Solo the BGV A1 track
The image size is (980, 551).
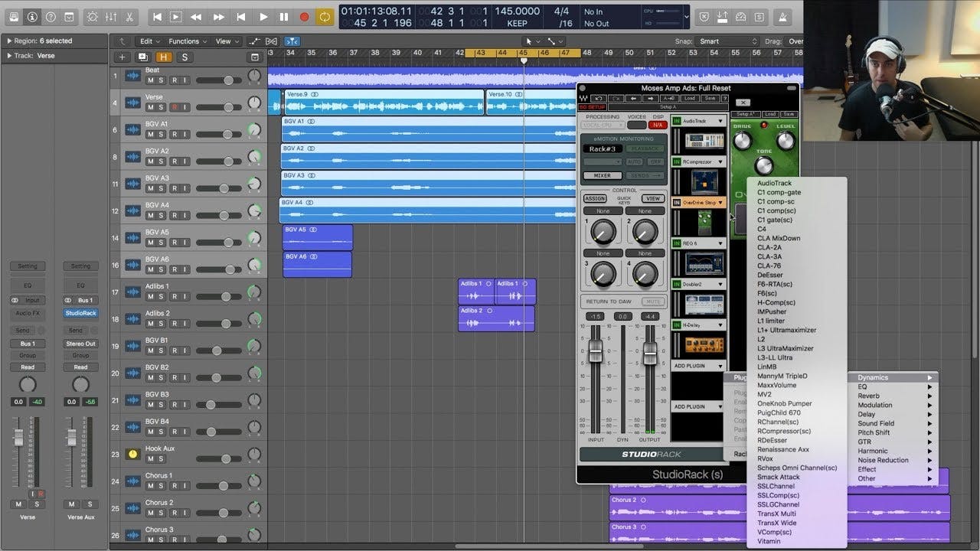click(162, 134)
